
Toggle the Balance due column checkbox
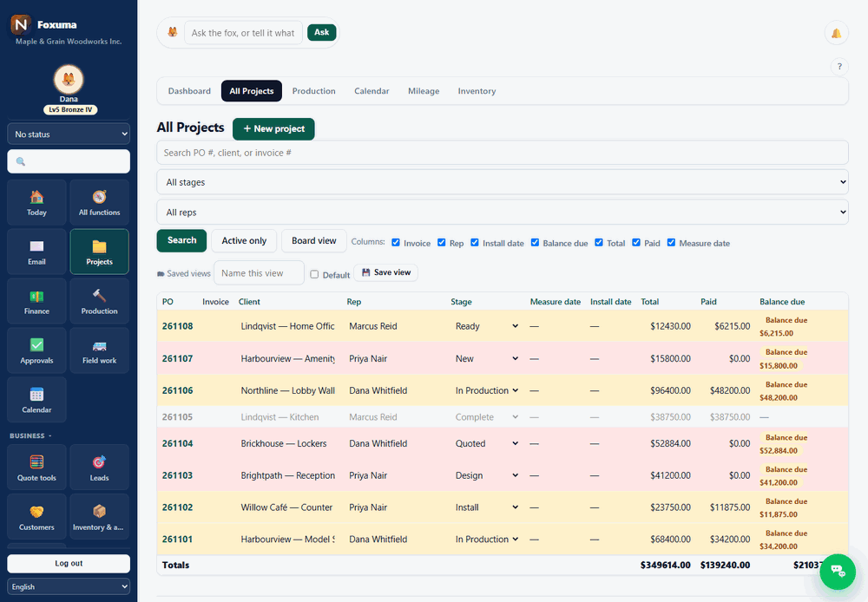[535, 242]
